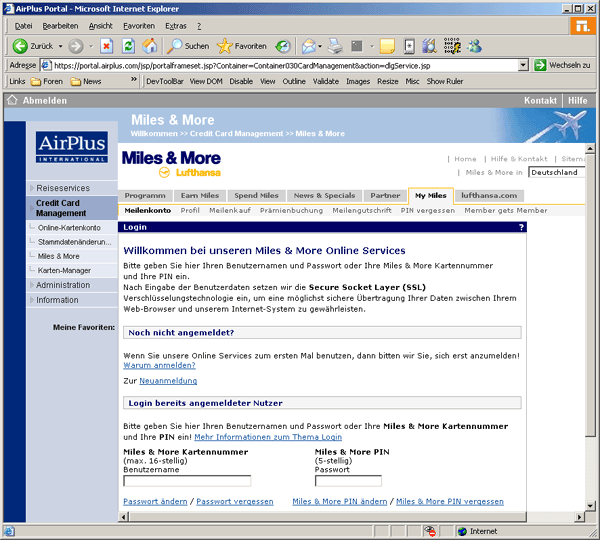The image size is (600, 540).
Task: Open the Extras menu
Action: pos(176,26)
